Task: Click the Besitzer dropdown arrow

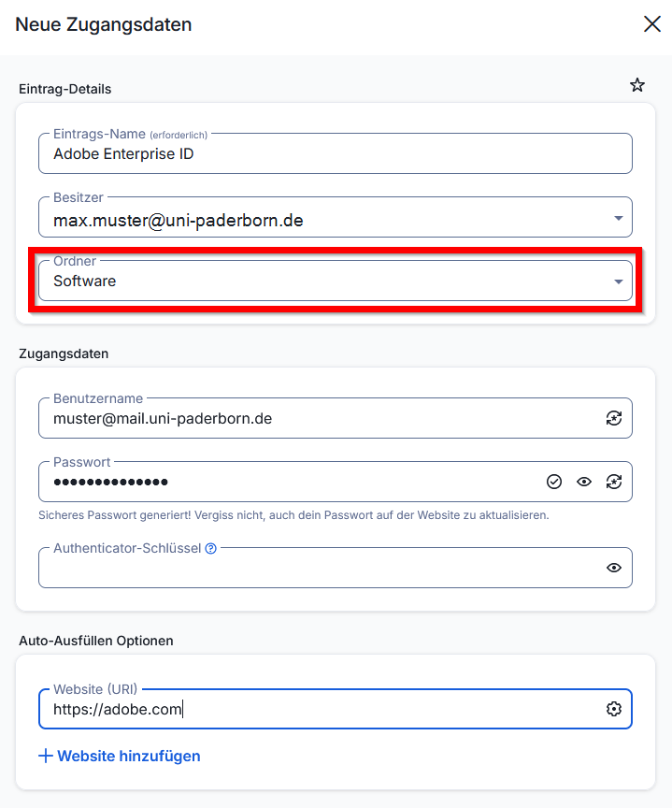Action: click(618, 218)
